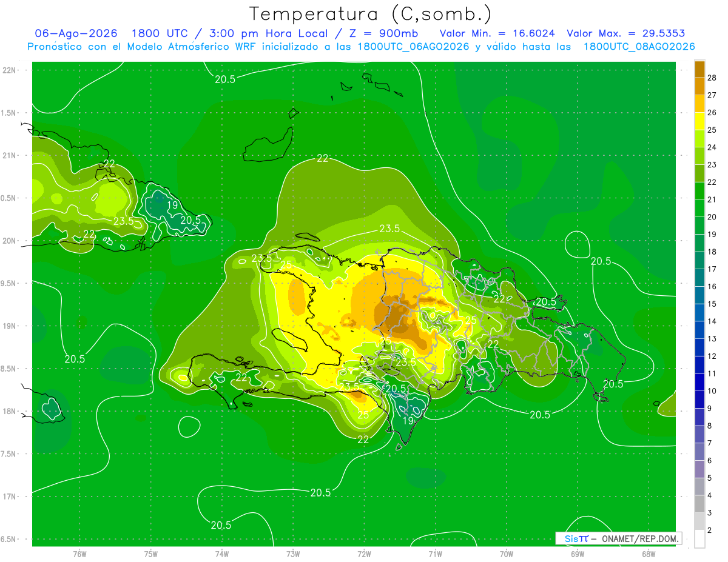Click the "17N" latitude axis label
This screenshot has height=562, width=728.
point(9,497)
